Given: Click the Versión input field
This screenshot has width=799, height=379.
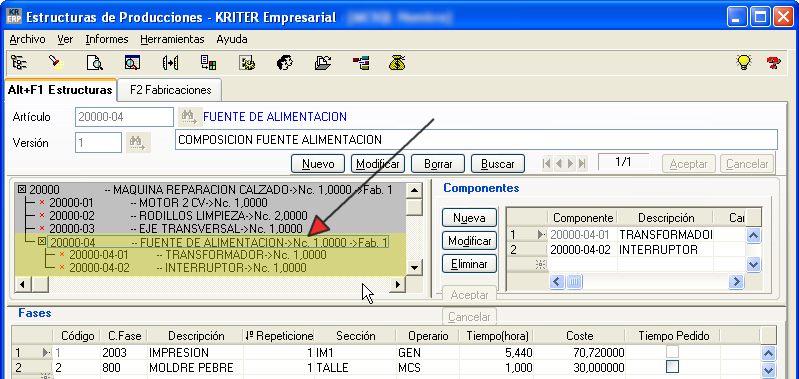Looking at the screenshot, I should click(x=99, y=143).
